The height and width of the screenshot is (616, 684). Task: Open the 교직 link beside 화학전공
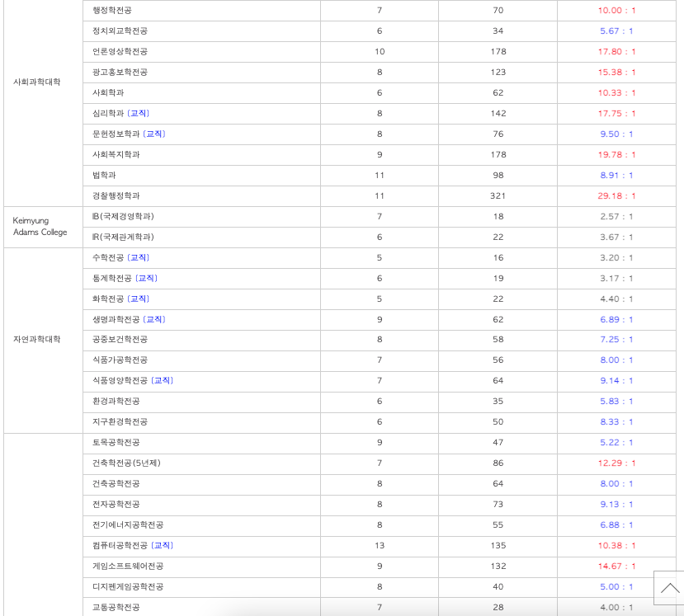pyautogui.click(x=139, y=299)
